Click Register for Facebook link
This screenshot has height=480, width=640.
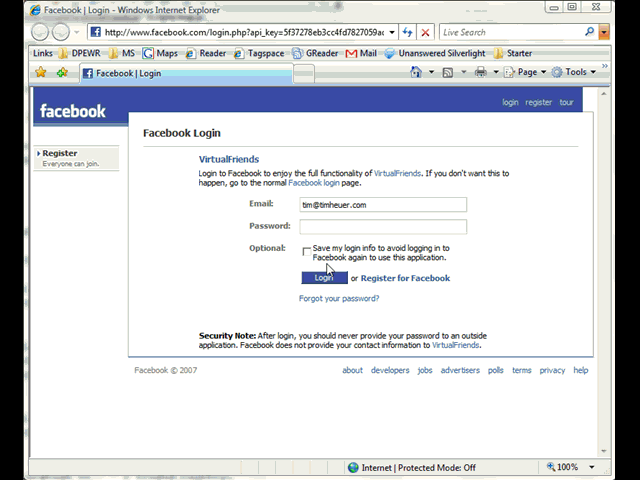[x=405, y=278]
